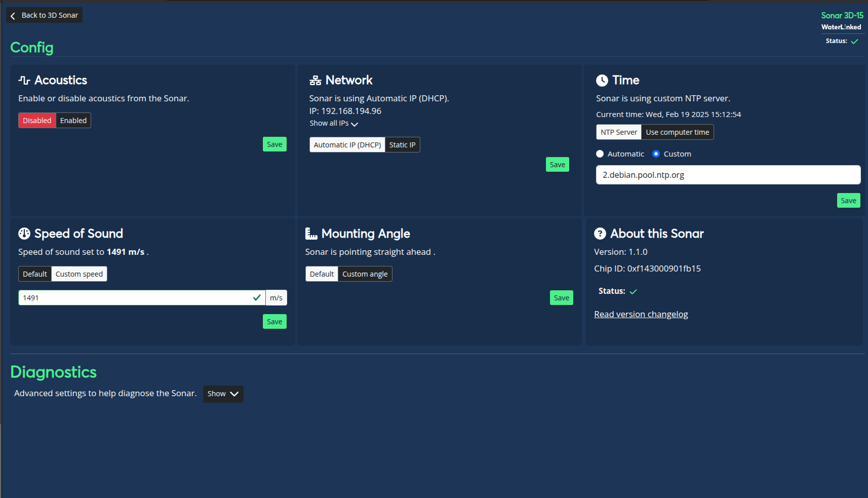Click the WaterLinked logo text
This screenshot has height=498, width=868.
point(841,27)
